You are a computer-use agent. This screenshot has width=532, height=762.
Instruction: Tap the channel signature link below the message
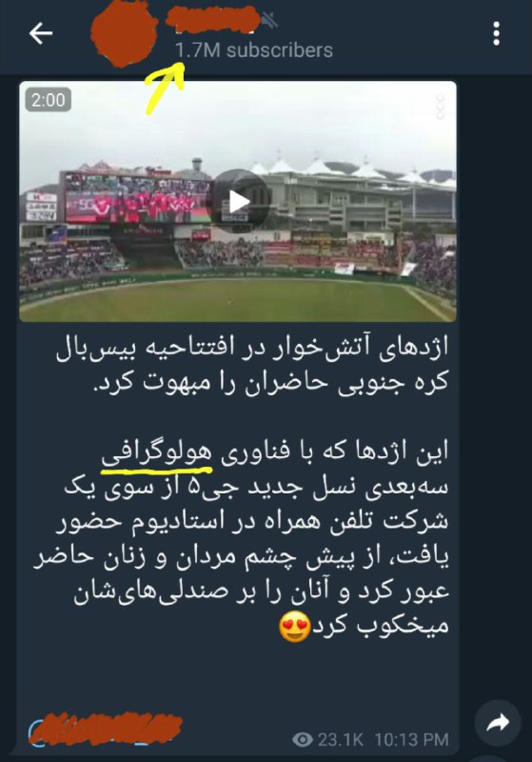click(x=105, y=730)
